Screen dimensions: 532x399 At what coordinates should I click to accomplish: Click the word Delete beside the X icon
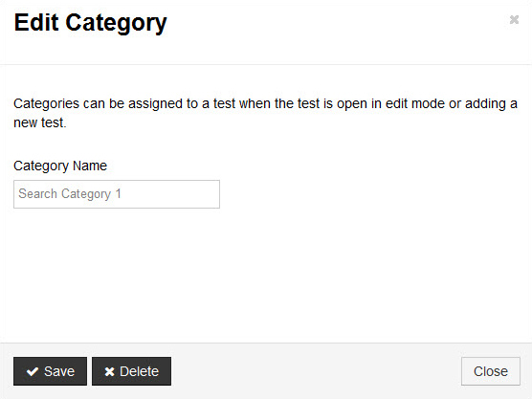[x=139, y=371]
